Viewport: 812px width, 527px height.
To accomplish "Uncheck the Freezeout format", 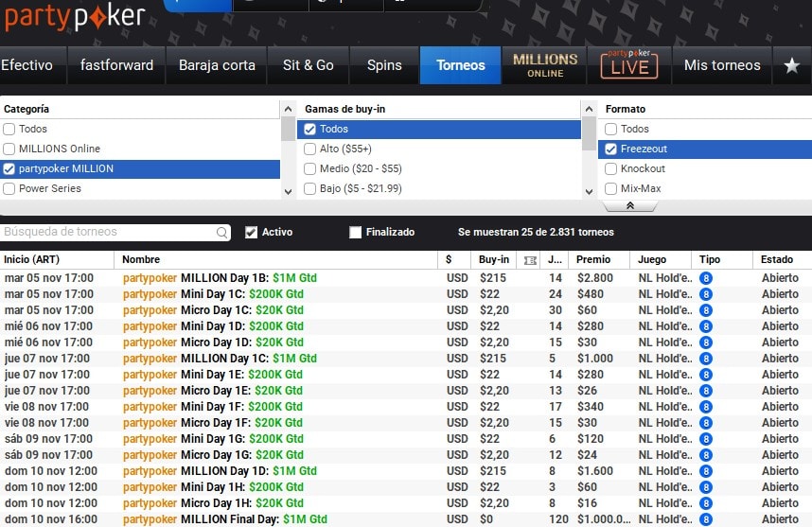I will (x=610, y=149).
